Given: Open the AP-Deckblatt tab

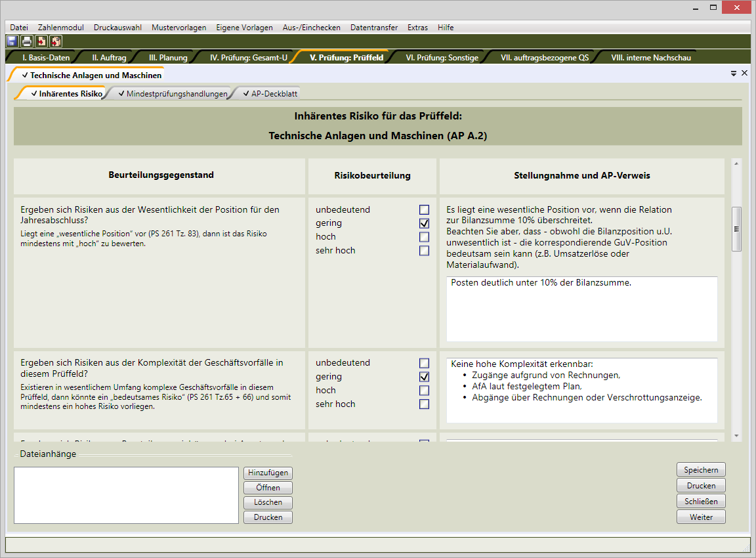Looking at the screenshot, I should coord(273,94).
